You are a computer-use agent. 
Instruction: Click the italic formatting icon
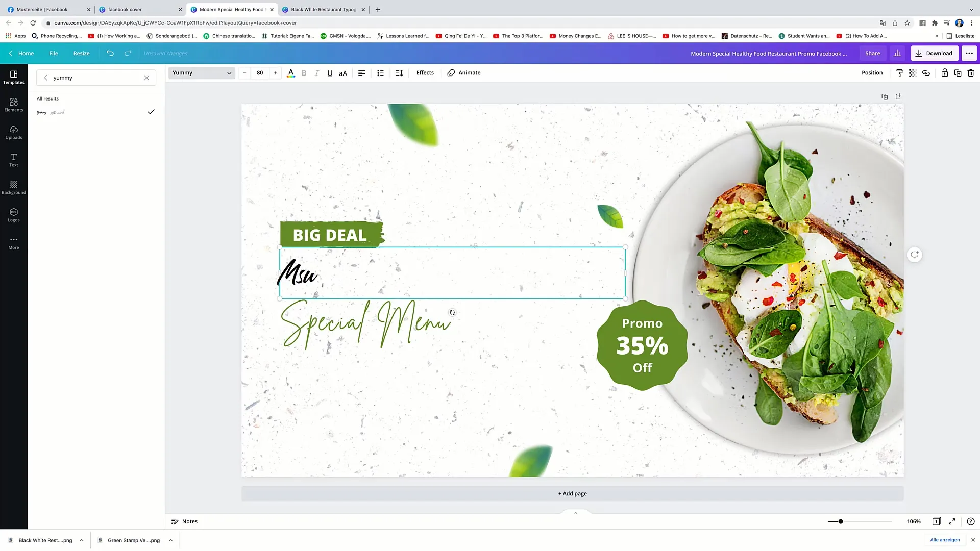coord(316,72)
